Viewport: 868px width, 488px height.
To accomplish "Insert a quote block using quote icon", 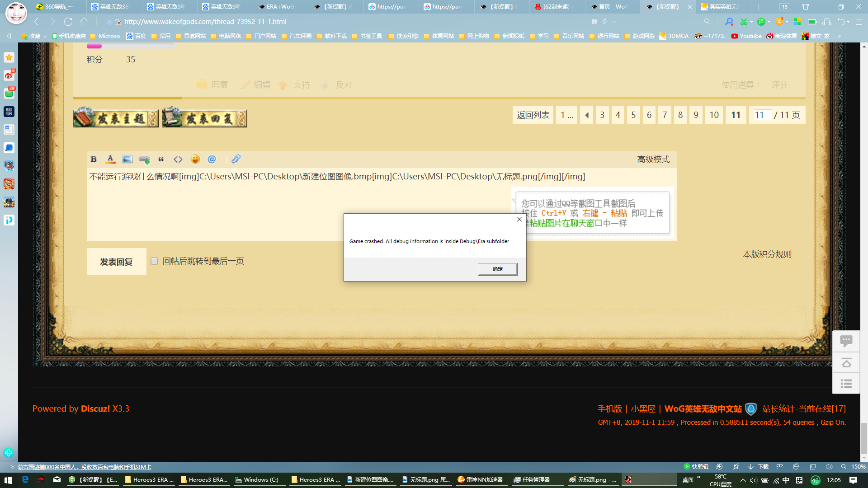I will tap(161, 159).
